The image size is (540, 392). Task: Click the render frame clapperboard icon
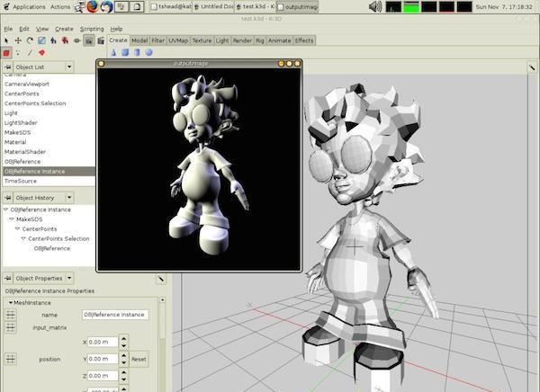(x=101, y=40)
